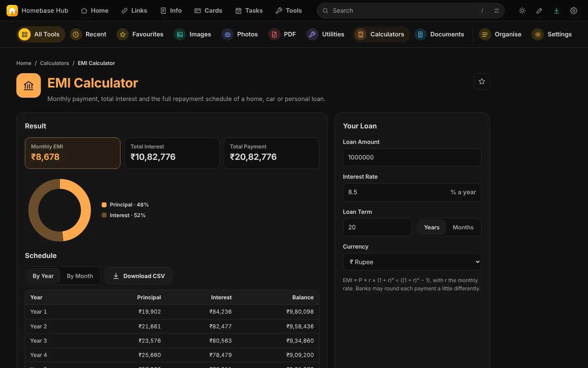
Task: Follow the Home breadcrumb link
Action: [x=24, y=63]
